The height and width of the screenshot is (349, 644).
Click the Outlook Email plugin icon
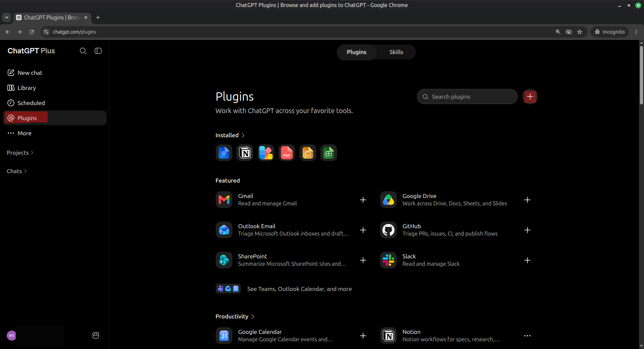point(224,230)
